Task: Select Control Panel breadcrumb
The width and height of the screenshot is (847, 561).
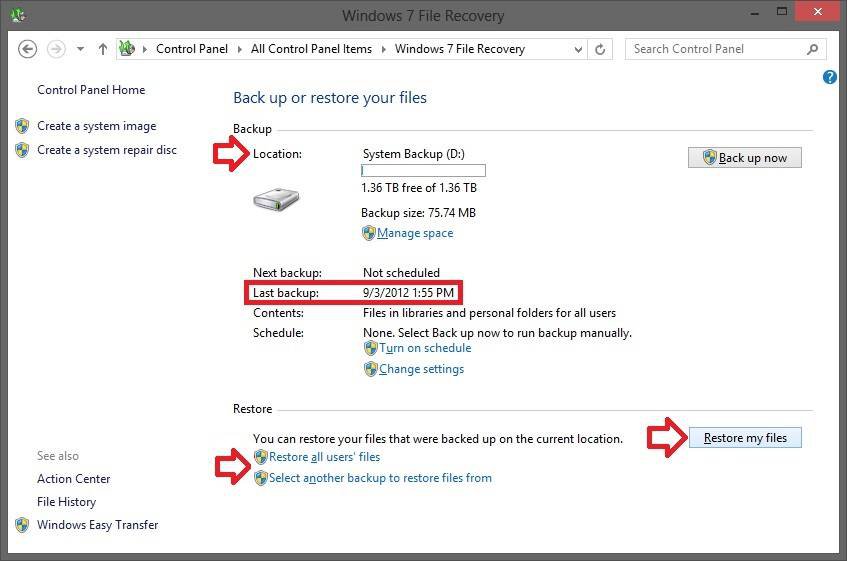Action: tap(192, 49)
